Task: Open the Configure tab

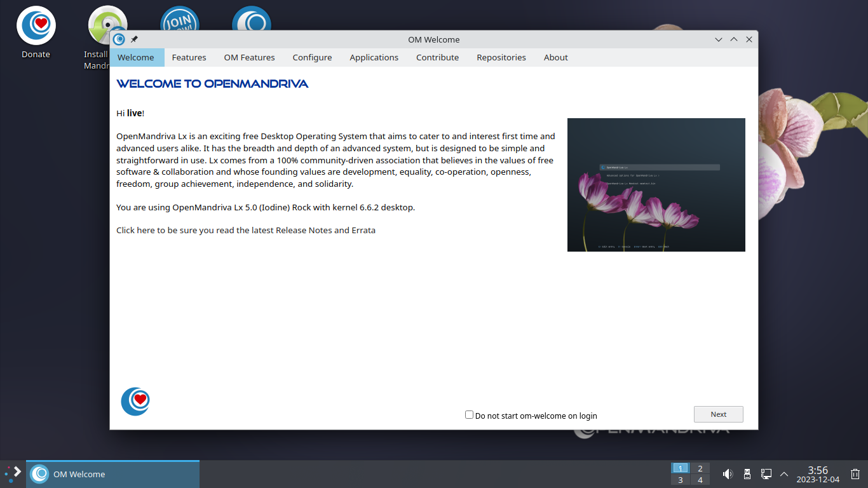Action: [x=312, y=57]
